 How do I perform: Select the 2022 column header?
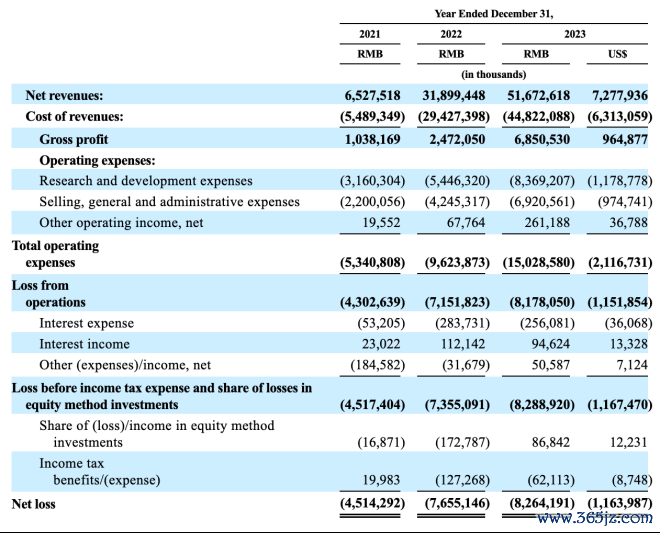451,34
